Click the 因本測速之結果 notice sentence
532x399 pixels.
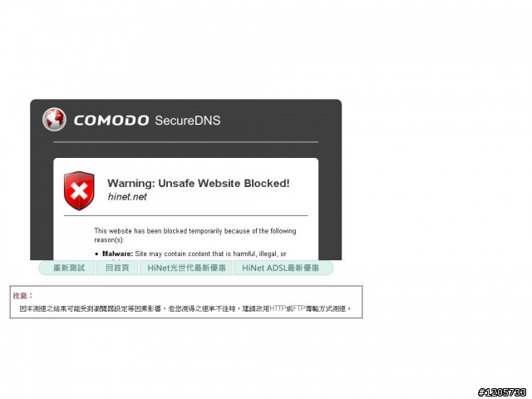pos(185,308)
